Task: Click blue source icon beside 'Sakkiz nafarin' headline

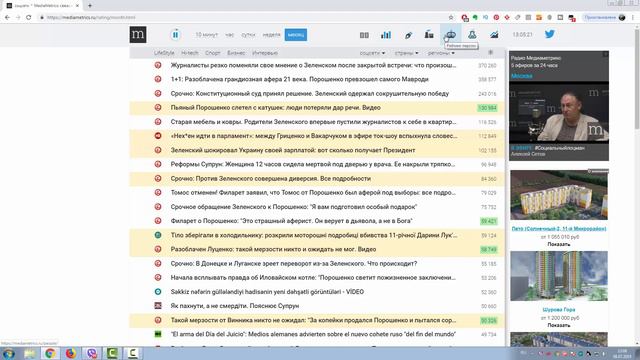Action: [158, 291]
